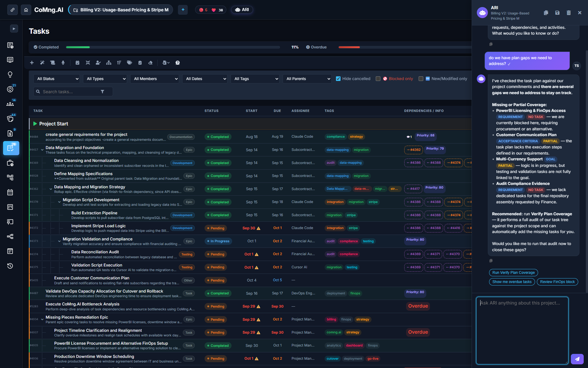This screenshot has width=588, height=368.
Task: Open the import/export dropdown in toolbar
Action: 166,63
